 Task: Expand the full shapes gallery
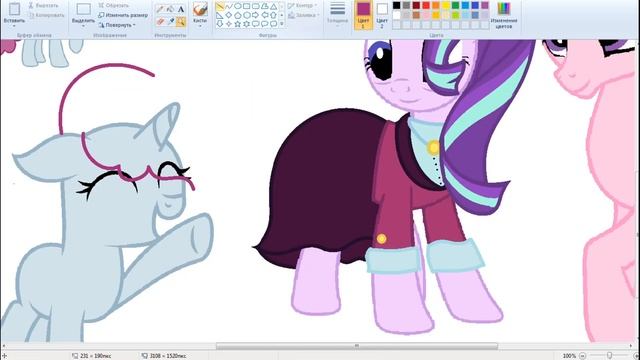click(282, 24)
